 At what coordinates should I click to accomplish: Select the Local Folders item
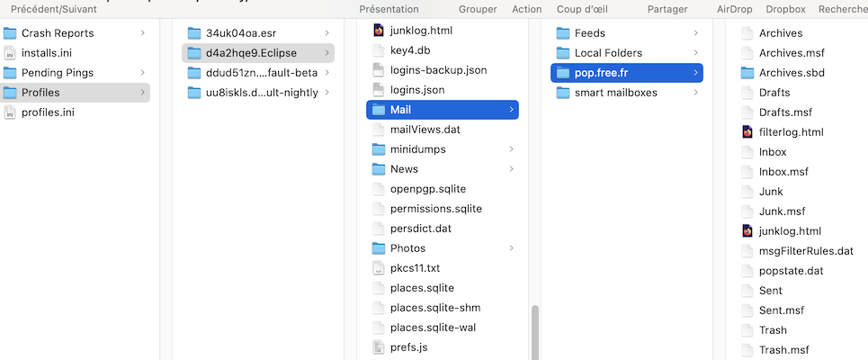(608, 53)
